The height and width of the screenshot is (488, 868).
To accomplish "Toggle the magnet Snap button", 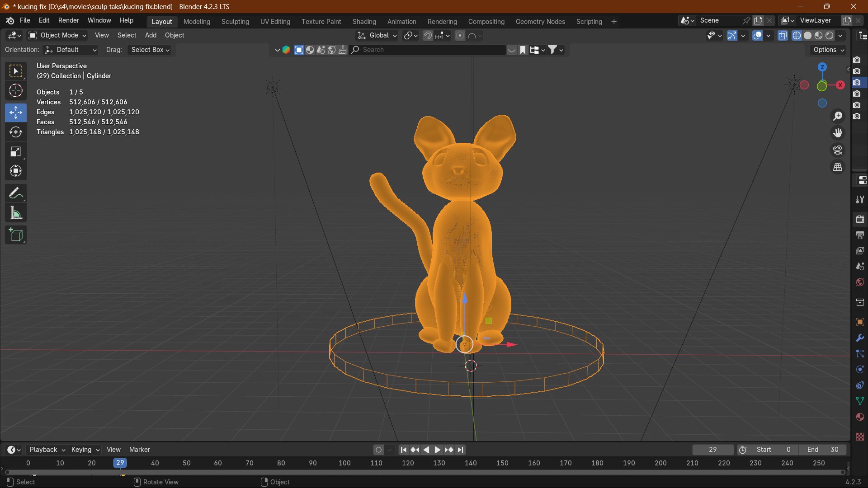I will [x=427, y=35].
